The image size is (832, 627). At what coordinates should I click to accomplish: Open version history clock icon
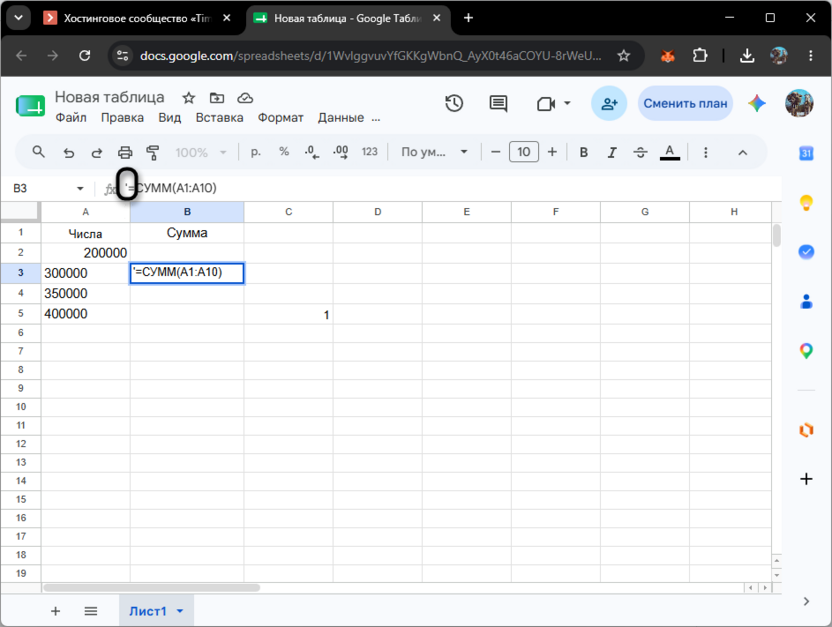click(454, 103)
